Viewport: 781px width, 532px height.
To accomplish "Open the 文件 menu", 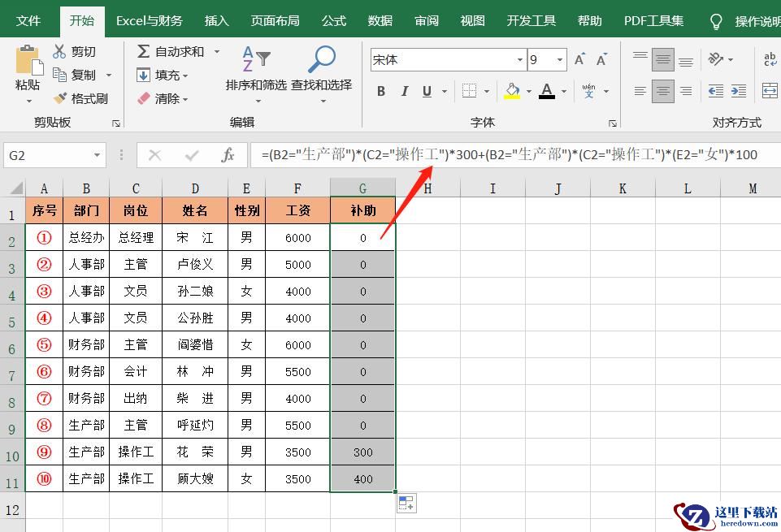I will 28,21.
